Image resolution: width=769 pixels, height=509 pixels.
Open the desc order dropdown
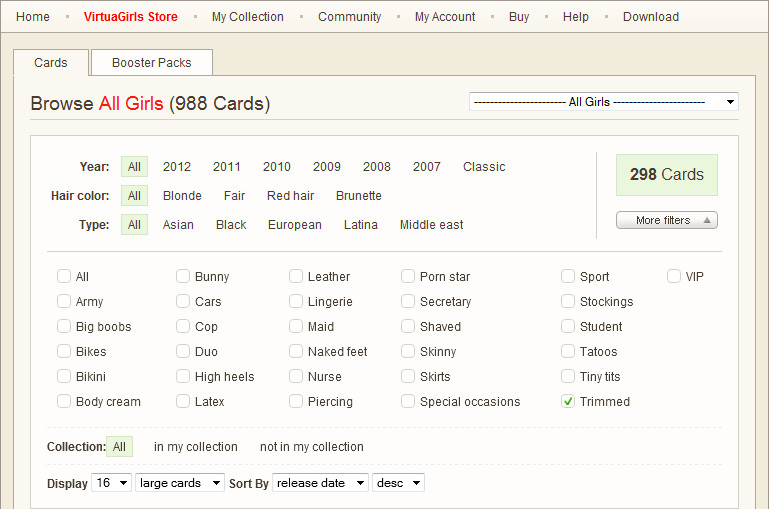coord(398,483)
